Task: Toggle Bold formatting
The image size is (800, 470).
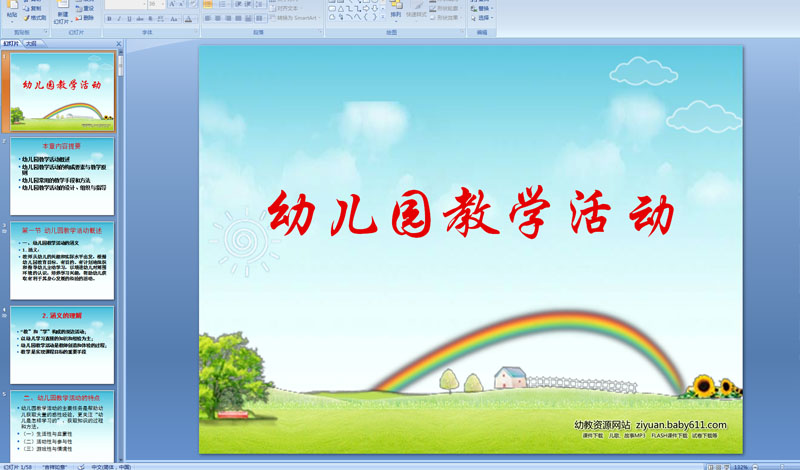Action: [109, 19]
